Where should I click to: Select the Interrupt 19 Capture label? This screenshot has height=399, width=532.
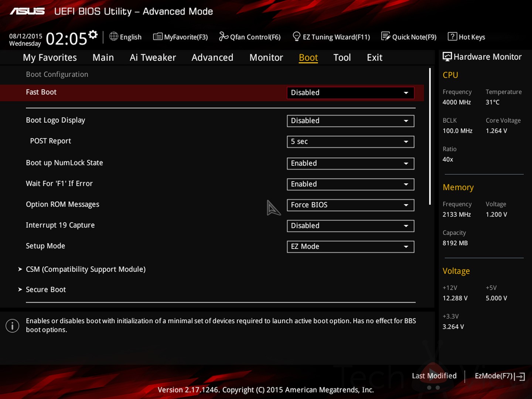[60, 225]
